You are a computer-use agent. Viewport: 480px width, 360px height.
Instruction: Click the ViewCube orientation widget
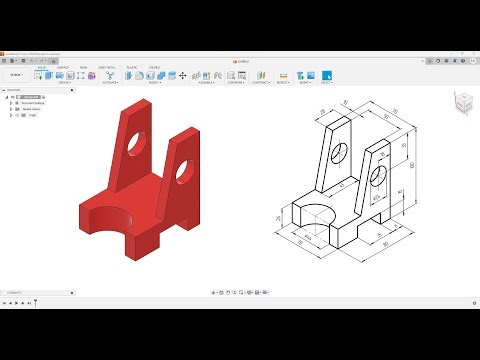coord(463,103)
